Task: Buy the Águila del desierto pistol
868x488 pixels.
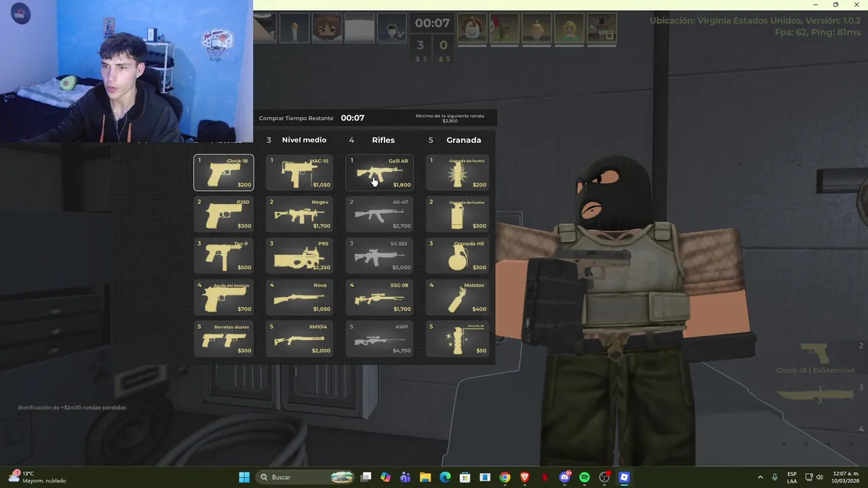Action: [x=224, y=297]
